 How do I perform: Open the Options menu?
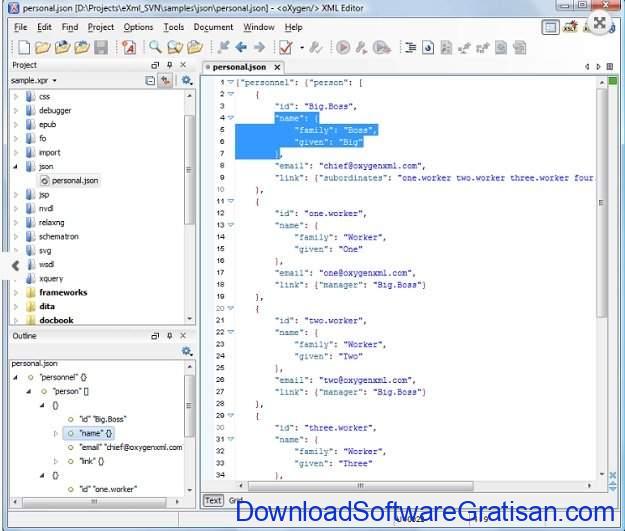[x=138, y=27]
